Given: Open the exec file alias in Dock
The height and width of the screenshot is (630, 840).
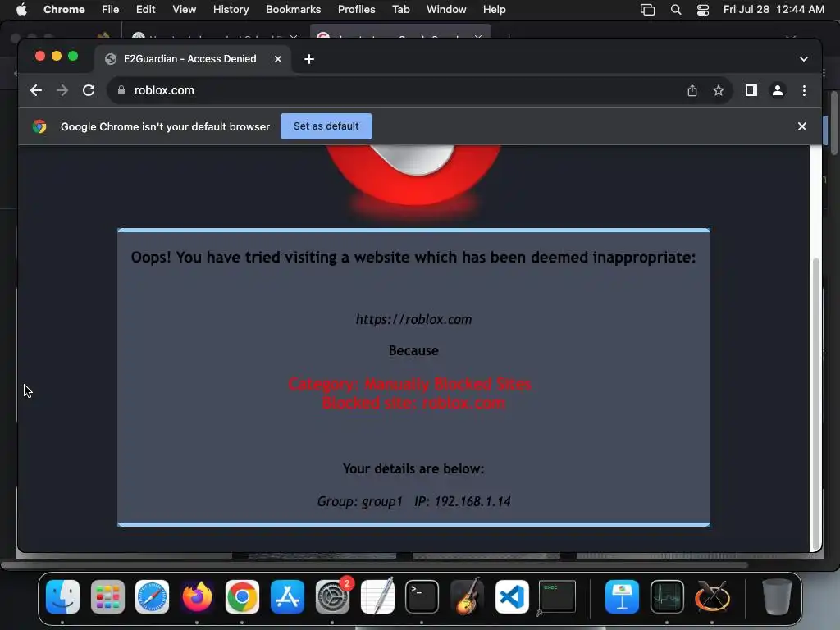Looking at the screenshot, I should (x=557, y=596).
